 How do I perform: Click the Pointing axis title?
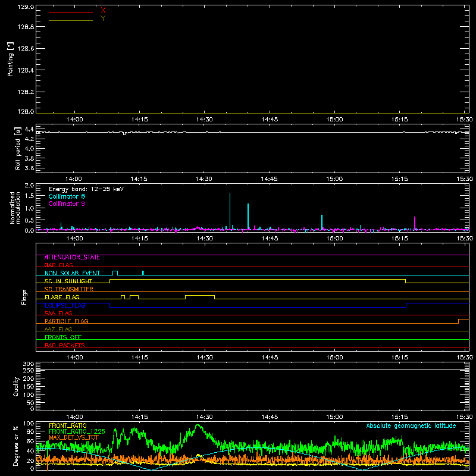11,59
